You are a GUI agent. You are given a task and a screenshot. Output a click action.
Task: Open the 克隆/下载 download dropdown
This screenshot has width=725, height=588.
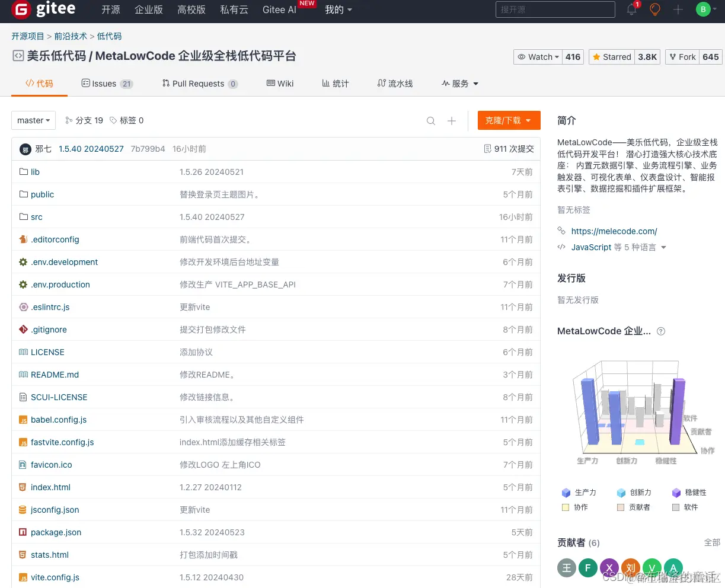tap(508, 120)
